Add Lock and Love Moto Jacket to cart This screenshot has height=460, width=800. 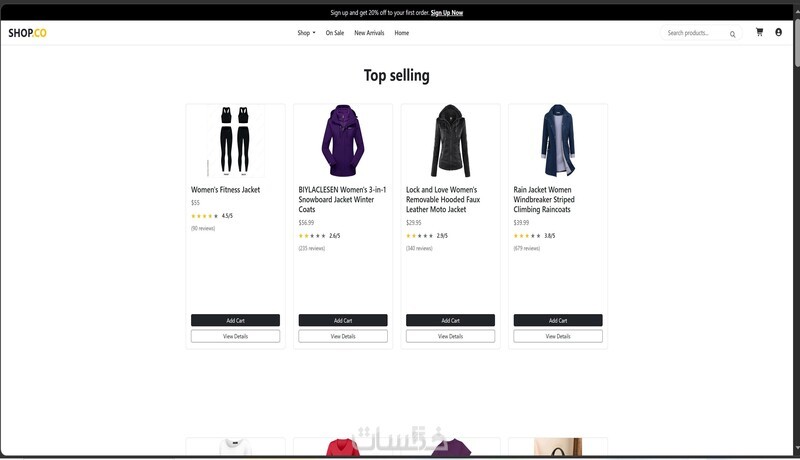pos(451,320)
